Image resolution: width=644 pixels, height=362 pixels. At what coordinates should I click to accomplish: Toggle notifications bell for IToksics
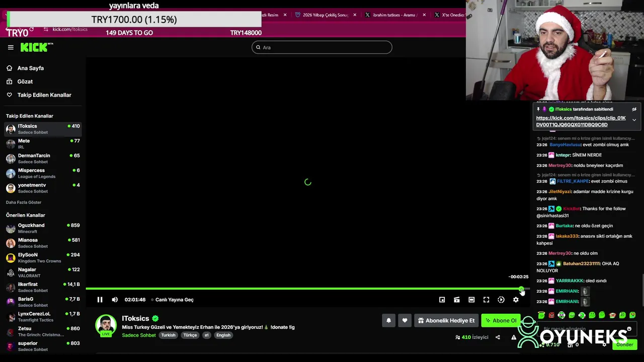click(388, 320)
